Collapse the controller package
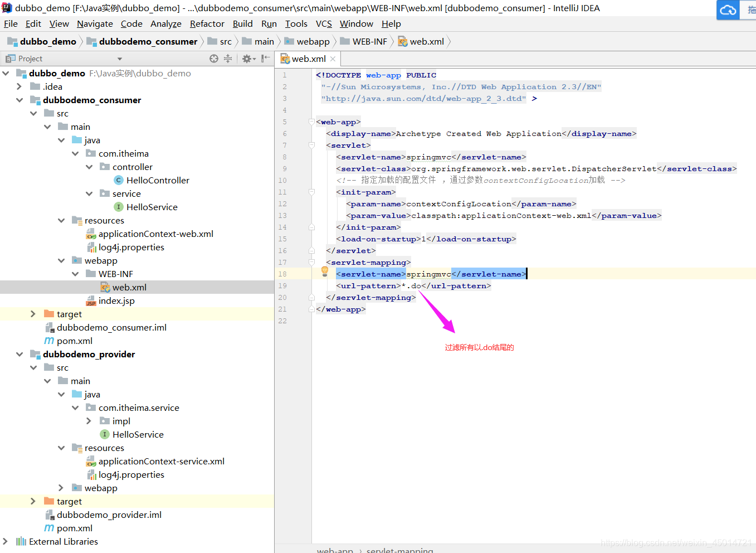The image size is (756, 553). pyautogui.click(x=89, y=167)
